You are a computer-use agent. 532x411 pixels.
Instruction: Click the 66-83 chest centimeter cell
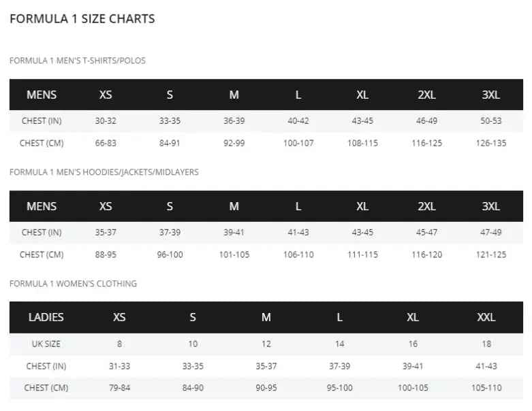tap(106, 143)
